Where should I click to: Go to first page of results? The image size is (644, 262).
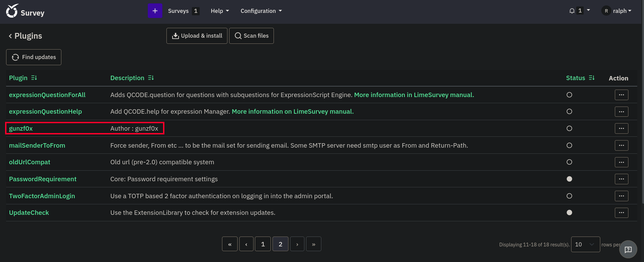pyautogui.click(x=230, y=244)
